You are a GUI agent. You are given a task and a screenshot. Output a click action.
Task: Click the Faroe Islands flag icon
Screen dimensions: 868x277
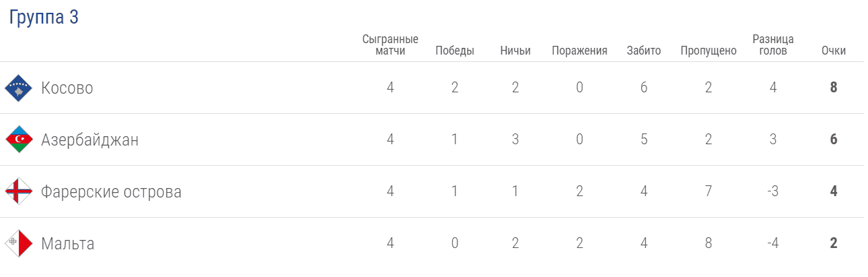click(x=19, y=192)
